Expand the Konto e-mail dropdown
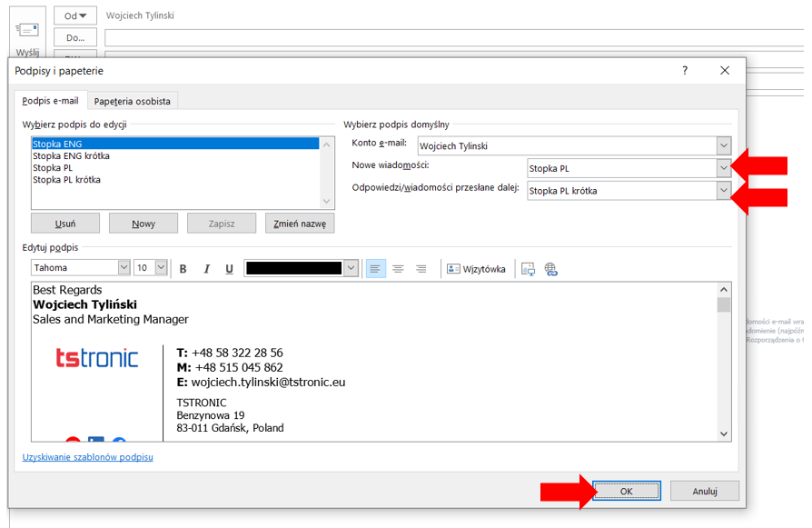The image size is (812, 528). tap(723, 145)
